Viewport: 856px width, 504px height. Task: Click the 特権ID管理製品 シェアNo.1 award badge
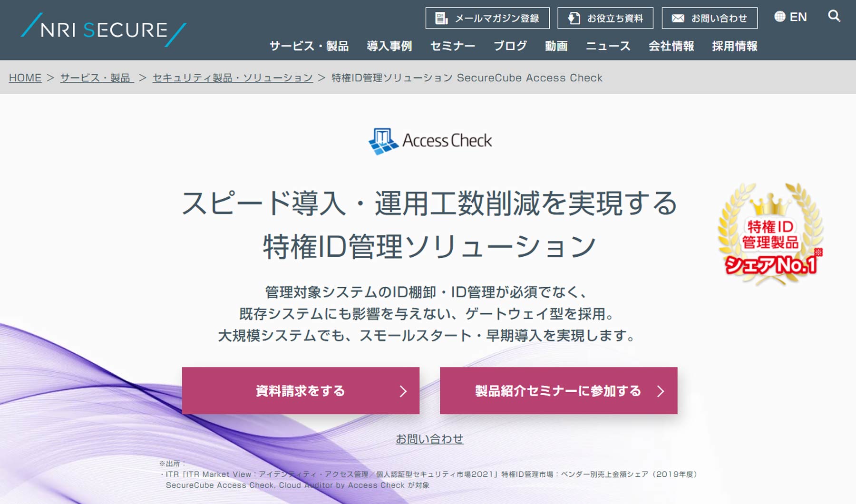770,234
